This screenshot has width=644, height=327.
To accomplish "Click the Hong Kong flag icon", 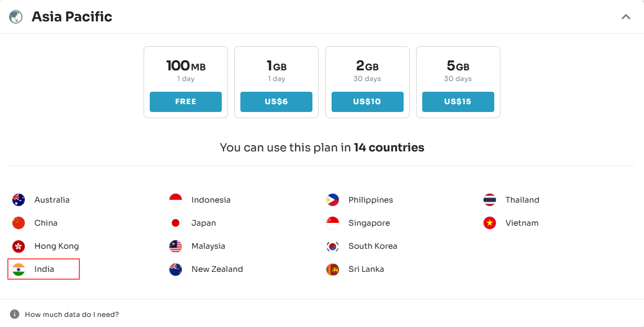I will tap(19, 246).
